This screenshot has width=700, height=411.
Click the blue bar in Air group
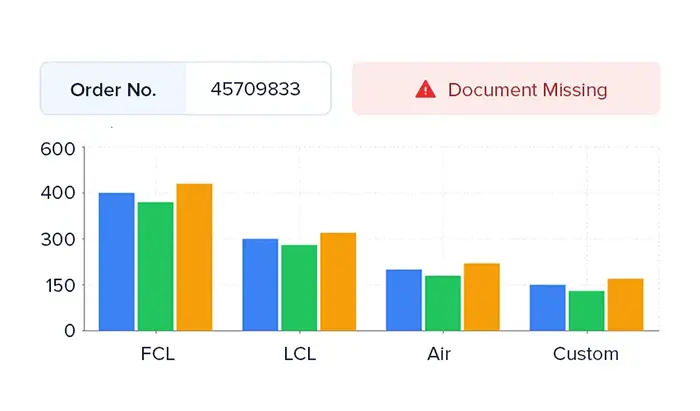pos(404,299)
